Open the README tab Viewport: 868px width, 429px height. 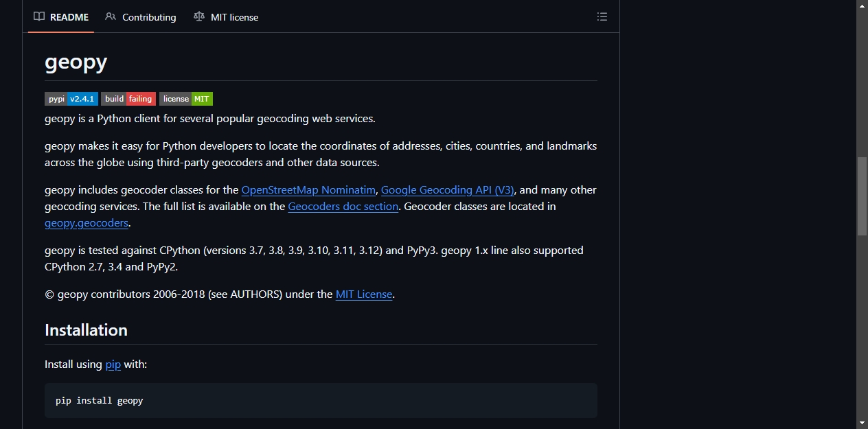(61, 17)
